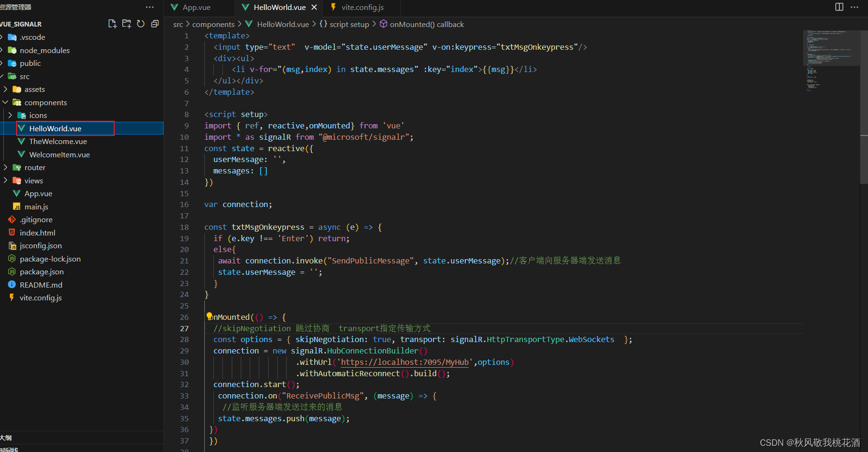Click the localhost:7095/MyHub URL link
The width and height of the screenshot is (868, 452).
405,362
